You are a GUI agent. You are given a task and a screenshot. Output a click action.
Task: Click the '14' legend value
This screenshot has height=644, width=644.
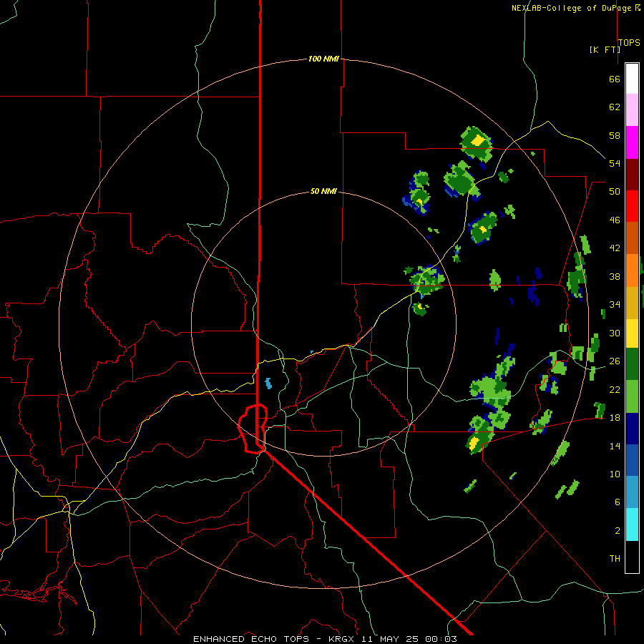pyautogui.click(x=615, y=446)
